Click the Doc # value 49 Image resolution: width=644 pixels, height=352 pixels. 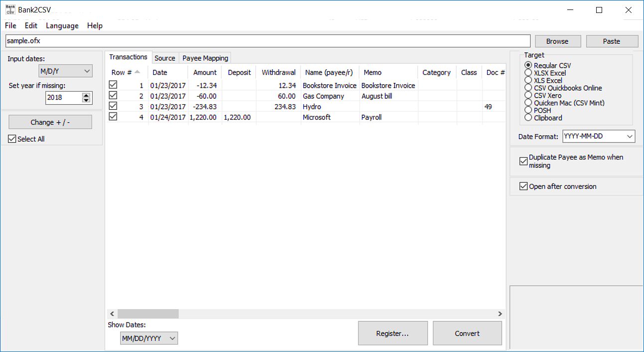pos(488,107)
